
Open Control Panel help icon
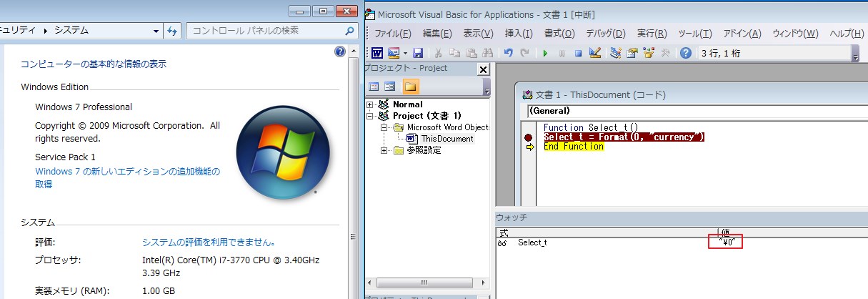[340, 52]
